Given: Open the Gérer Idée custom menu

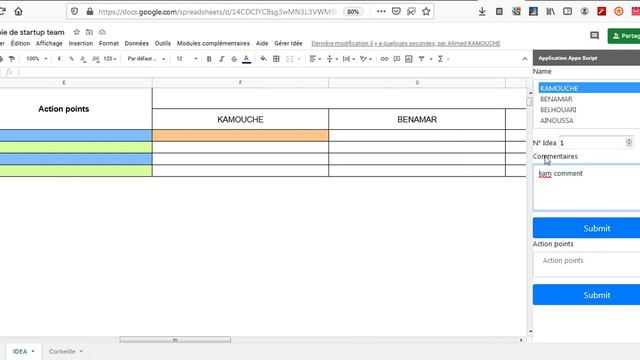Looking at the screenshot, I should coord(288,43).
